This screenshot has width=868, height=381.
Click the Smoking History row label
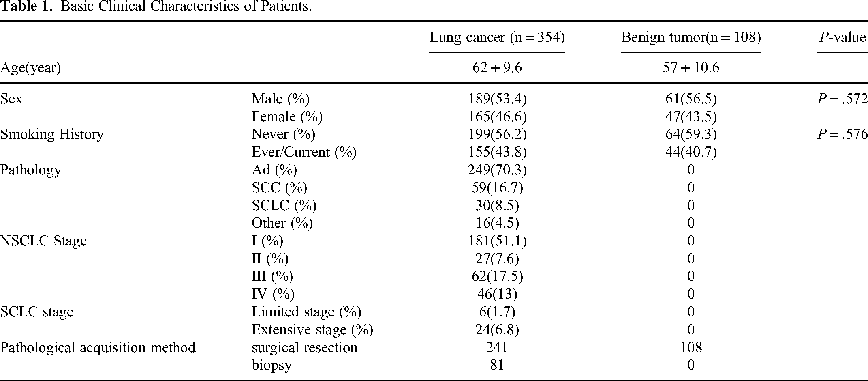tap(52, 134)
